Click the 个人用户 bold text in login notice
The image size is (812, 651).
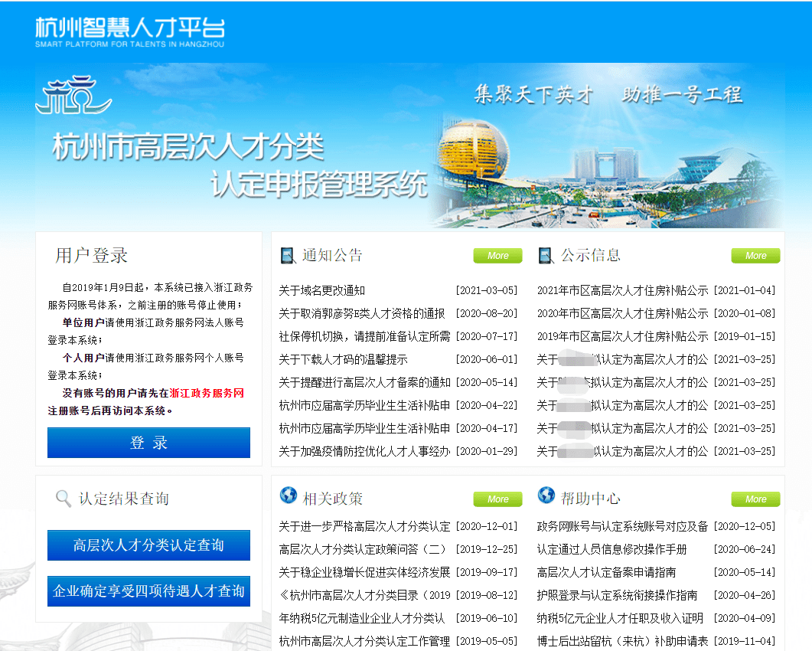(x=83, y=358)
